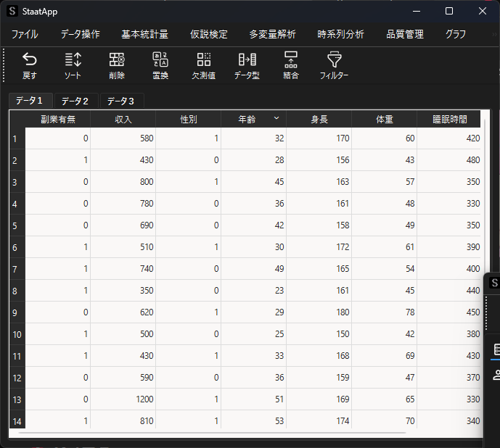Select the cell containing 1200 in 収入

[x=123, y=399]
